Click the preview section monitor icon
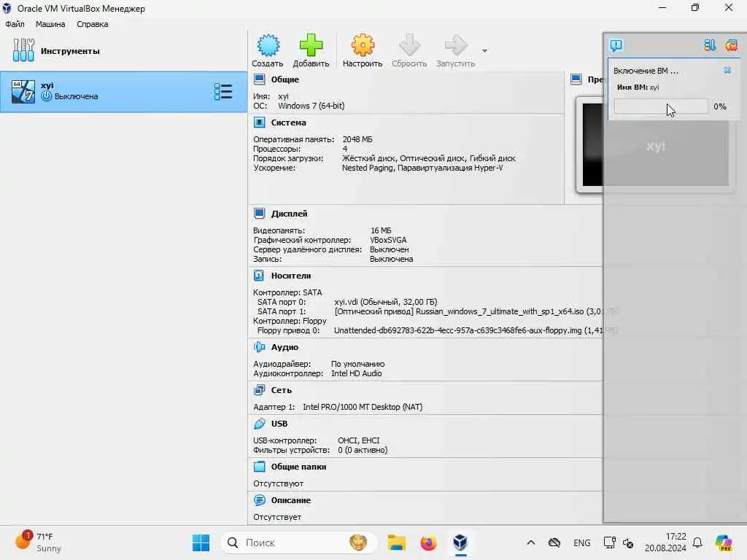Image resolution: width=747 pixels, height=560 pixels. coord(576,79)
